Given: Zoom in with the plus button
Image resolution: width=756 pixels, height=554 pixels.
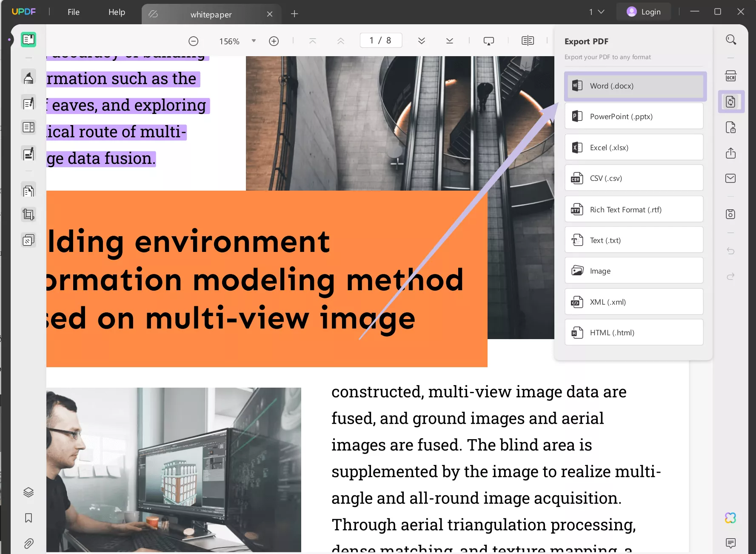Looking at the screenshot, I should tap(274, 41).
